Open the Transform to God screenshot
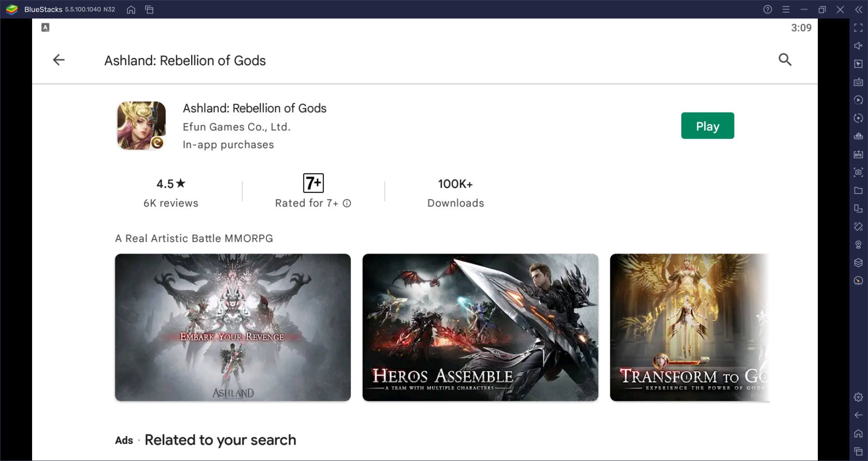Screen dimensions: 868x461 [x=689, y=327]
